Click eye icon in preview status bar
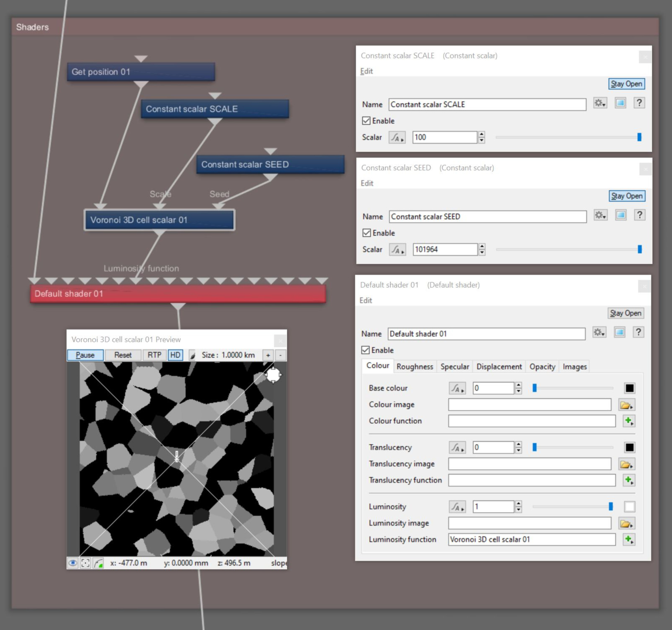Image resolution: width=672 pixels, height=630 pixels. click(73, 563)
